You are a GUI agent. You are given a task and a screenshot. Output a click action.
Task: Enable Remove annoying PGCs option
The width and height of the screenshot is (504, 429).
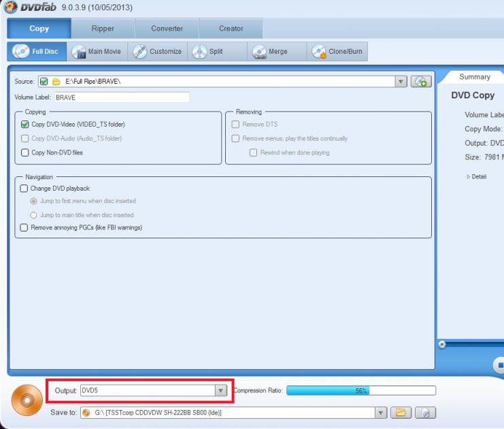(x=24, y=227)
